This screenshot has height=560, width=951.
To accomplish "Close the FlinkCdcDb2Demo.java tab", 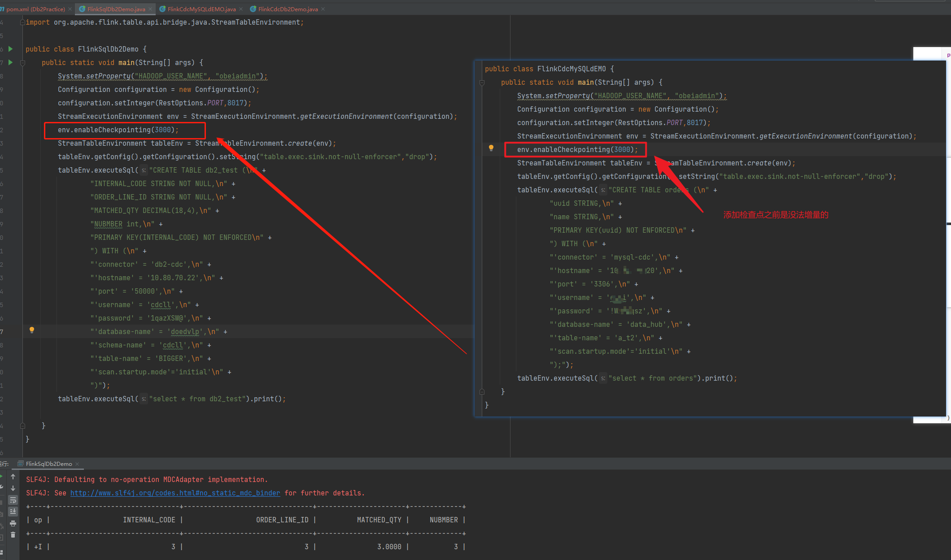I will [x=323, y=9].
